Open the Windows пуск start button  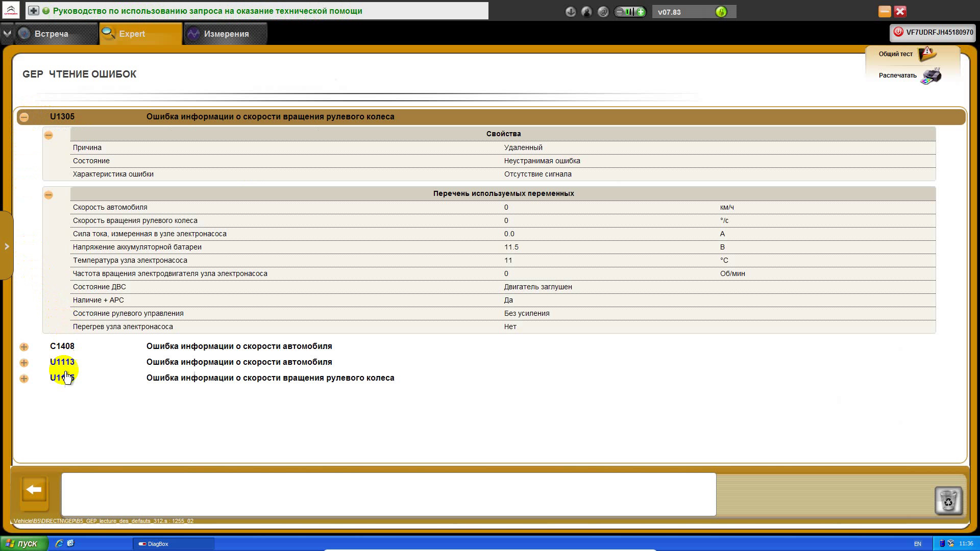(24, 543)
